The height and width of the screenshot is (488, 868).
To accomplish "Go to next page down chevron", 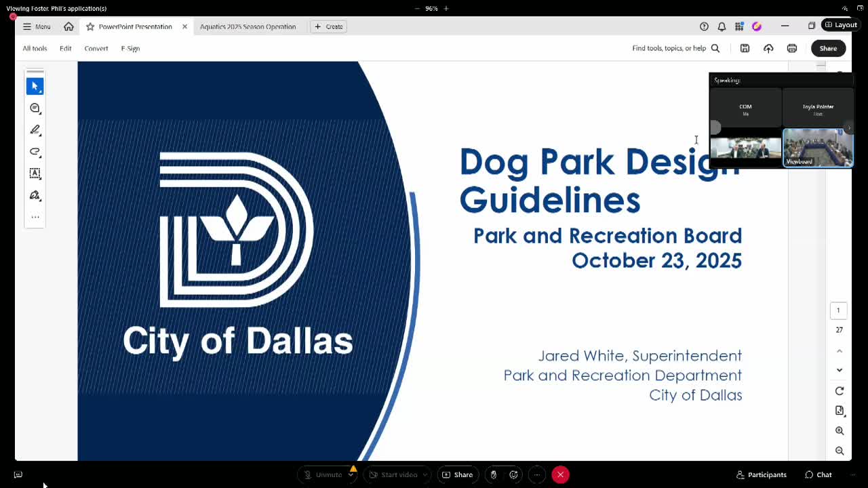I will point(840,370).
